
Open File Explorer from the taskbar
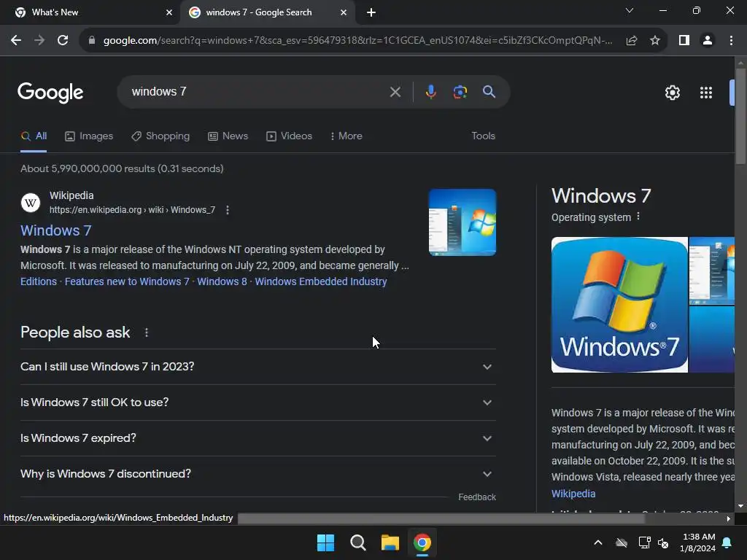[x=390, y=542]
